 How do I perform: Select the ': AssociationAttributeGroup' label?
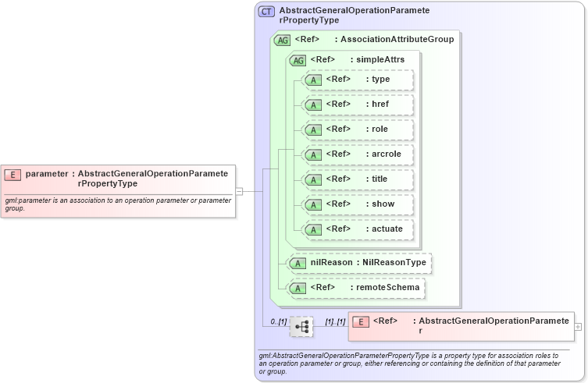(x=394, y=39)
